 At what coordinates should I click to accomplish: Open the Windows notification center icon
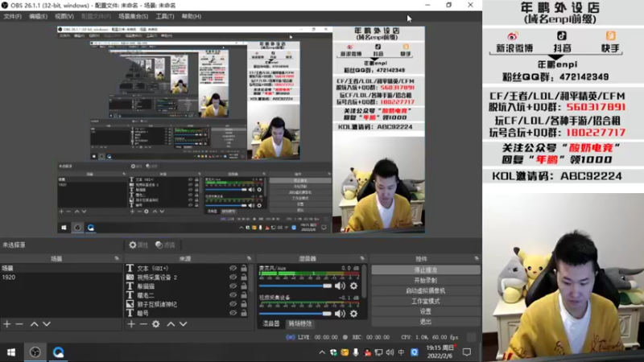coord(467,352)
